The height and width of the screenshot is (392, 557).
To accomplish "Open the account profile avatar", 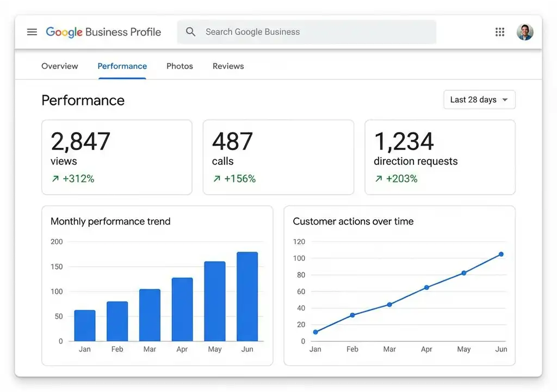I will pyautogui.click(x=525, y=32).
